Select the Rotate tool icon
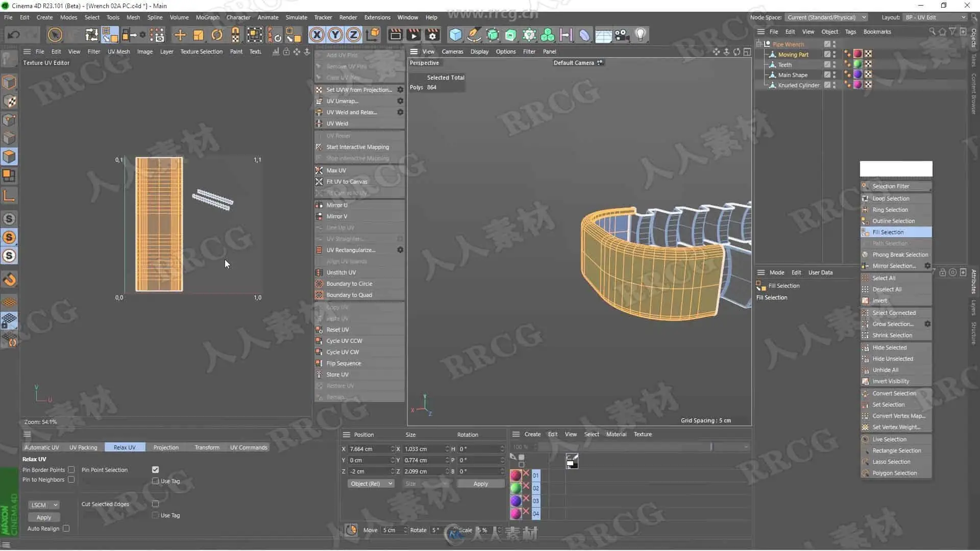 coord(217,35)
